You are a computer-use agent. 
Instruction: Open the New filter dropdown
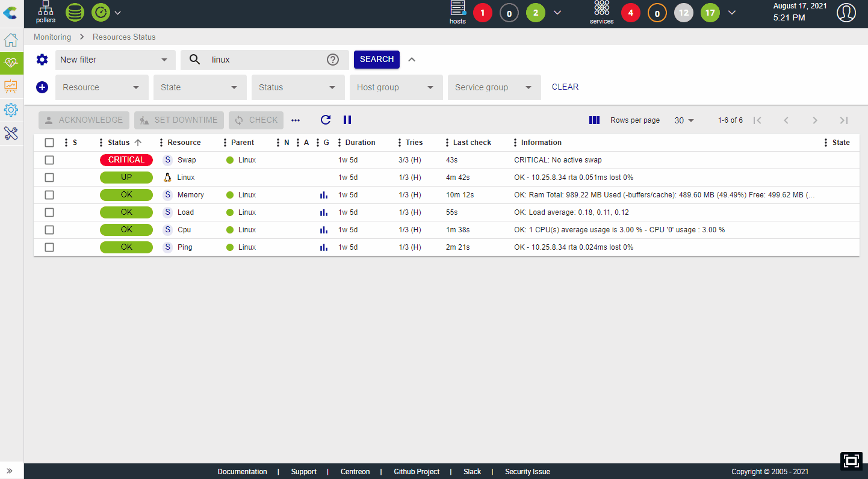click(x=116, y=60)
